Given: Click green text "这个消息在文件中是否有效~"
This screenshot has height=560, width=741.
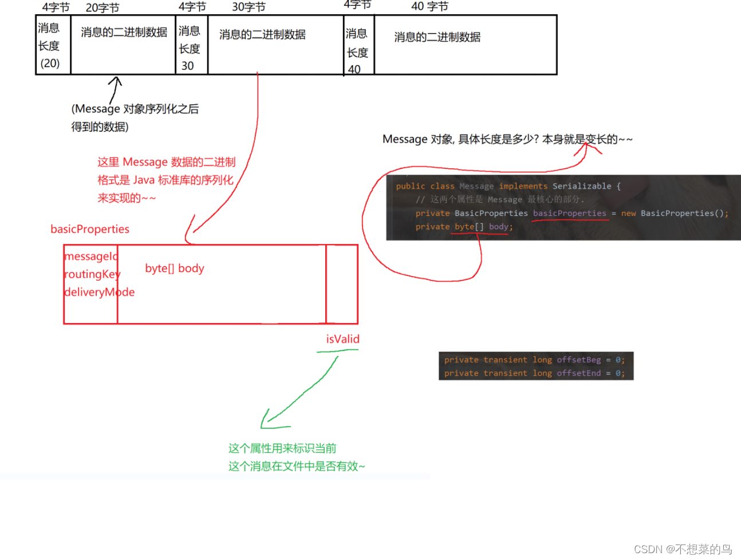Looking at the screenshot, I should [x=297, y=466].
